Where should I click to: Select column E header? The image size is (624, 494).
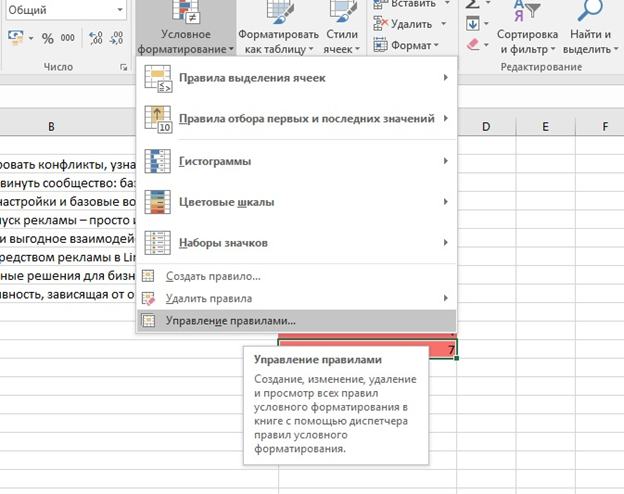click(x=545, y=127)
